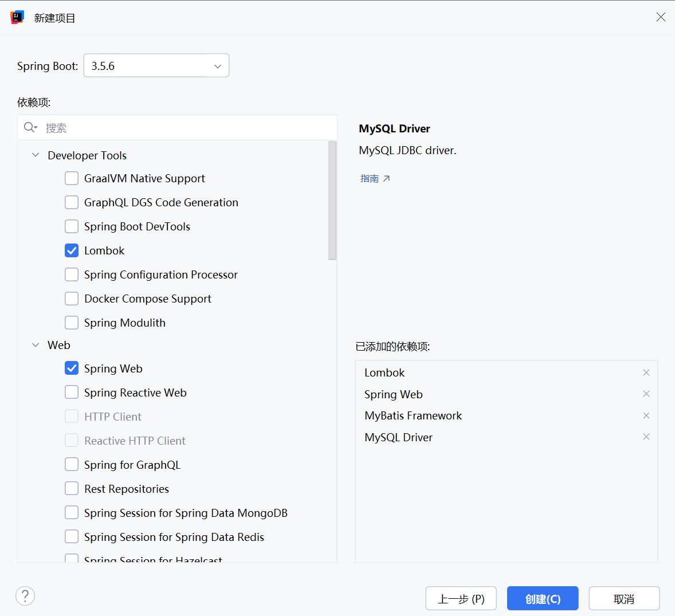Click the 创建(C) button

(543, 599)
